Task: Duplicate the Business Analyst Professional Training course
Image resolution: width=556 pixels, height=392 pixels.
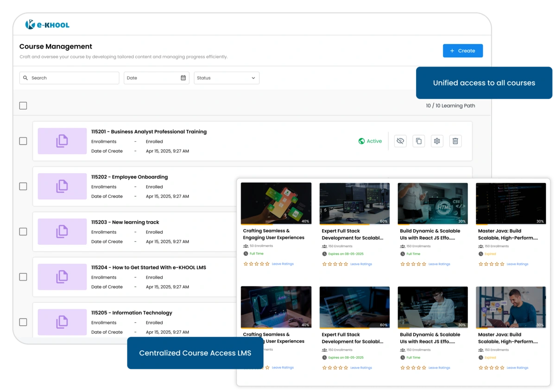Action: click(418, 141)
